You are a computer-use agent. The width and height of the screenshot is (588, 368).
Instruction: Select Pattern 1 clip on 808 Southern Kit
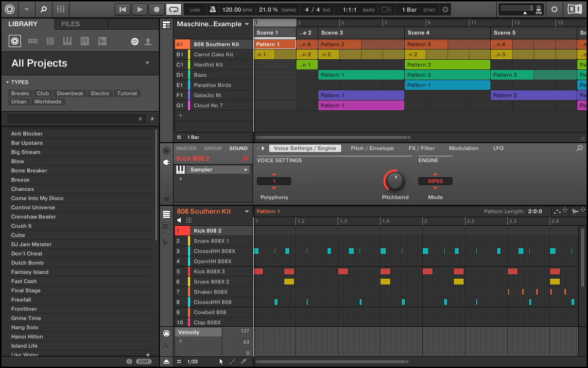[x=275, y=44]
